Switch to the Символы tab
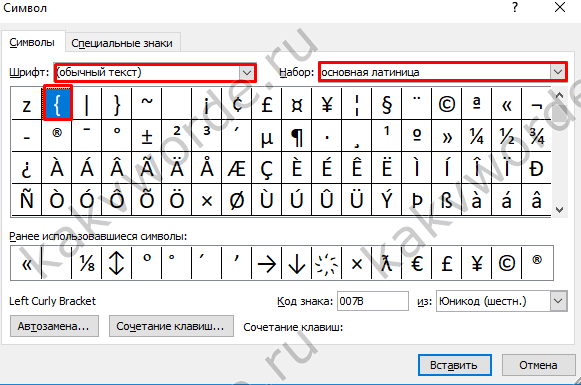 pos(32,42)
